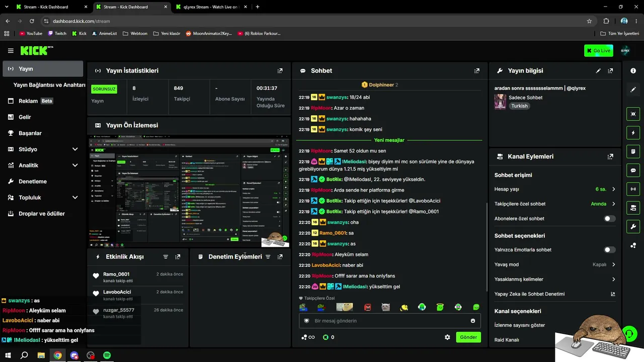The height and width of the screenshot is (362, 644).
Task: Insert the red angry face emote
Action: 368,307
